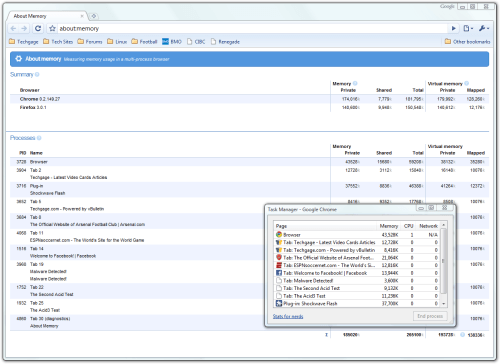Screen dimensions: 500x364
Task: Click the Page column header in Task Manager
Action: click(x=325, y=226)
